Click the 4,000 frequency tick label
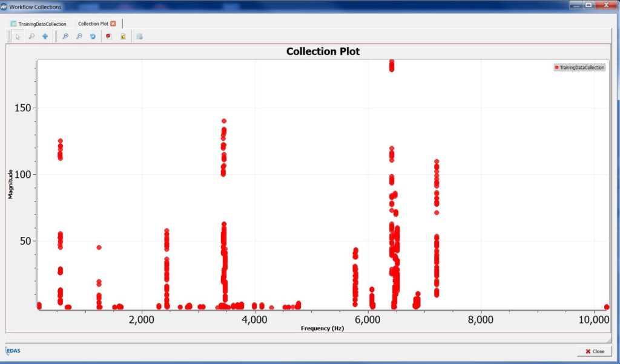 pos(254,319)
